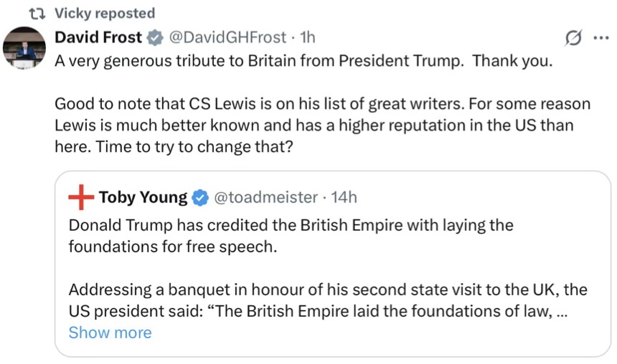Click the Toby Young display name

pyautogui.click(x=143, y=197)
